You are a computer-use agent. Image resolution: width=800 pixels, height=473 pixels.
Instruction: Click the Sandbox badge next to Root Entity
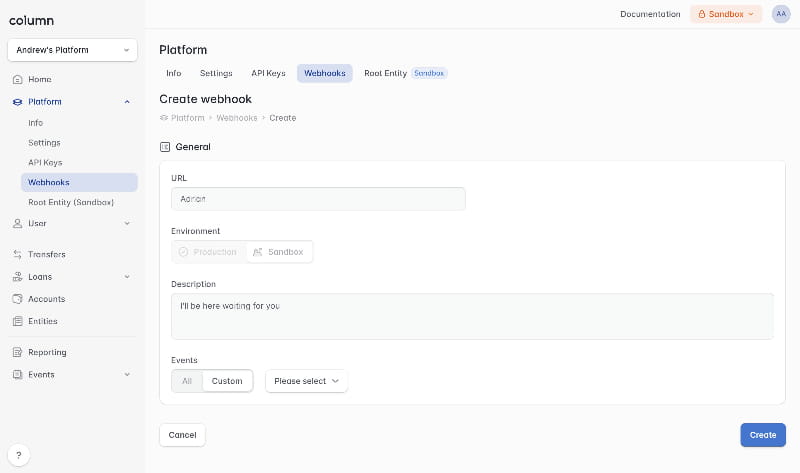(x=429, y=73)
